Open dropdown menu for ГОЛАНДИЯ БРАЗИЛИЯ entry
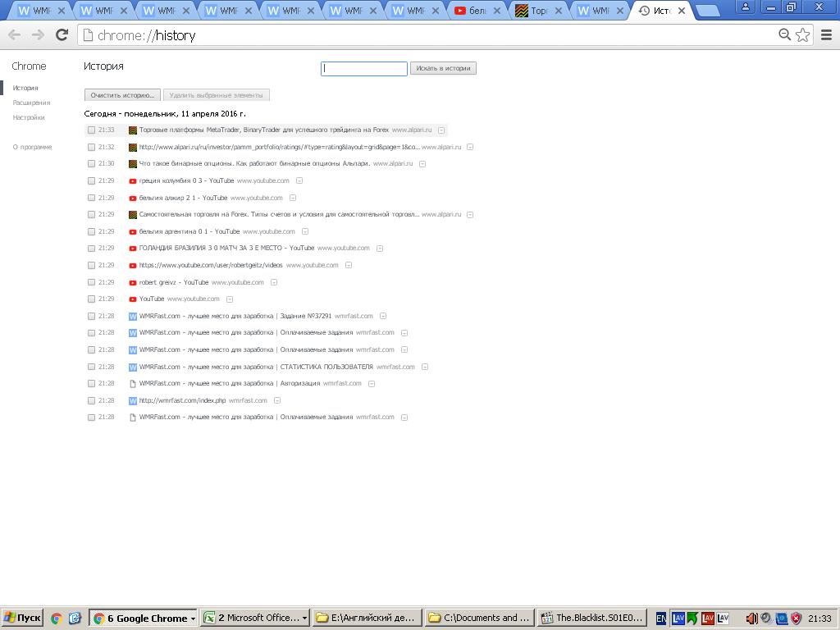 pos(380,249)
